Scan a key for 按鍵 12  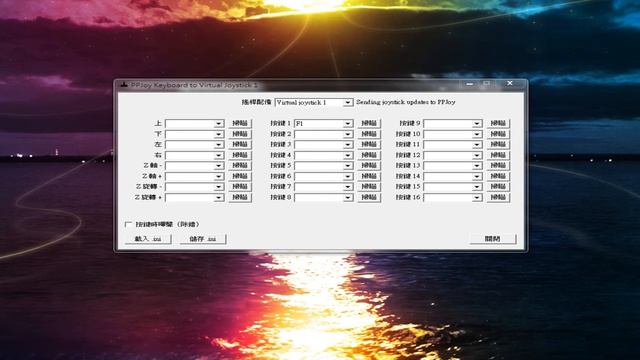click(x=498, y=155)
